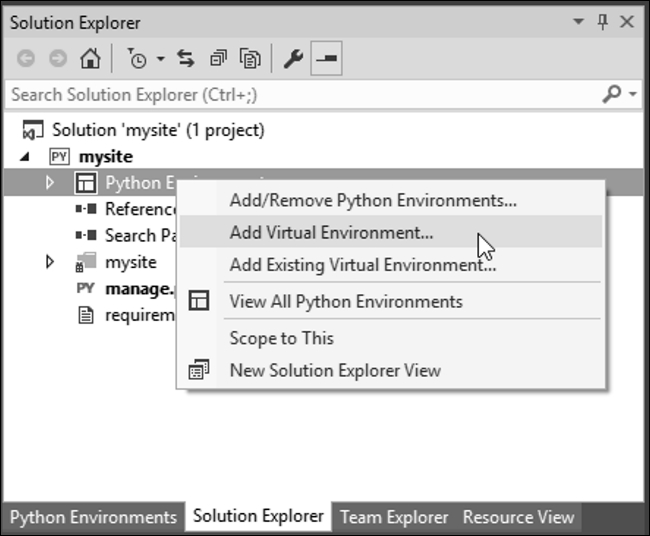
Task: Click the Back navigation arrow icon
Action: [x=26, y=58]
